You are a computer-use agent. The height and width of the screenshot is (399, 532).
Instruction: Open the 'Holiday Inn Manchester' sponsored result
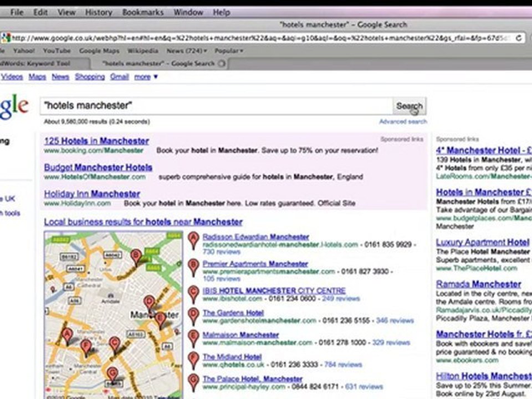click(x=93, y=194)
